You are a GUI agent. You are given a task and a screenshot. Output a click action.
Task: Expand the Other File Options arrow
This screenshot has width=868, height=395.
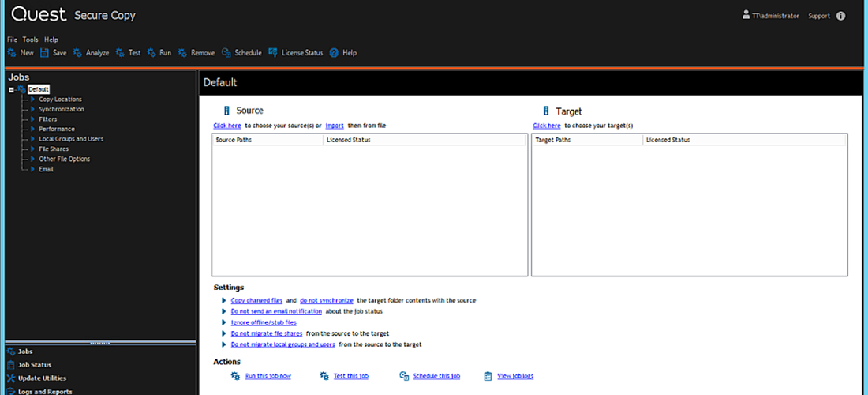point(32,159)
